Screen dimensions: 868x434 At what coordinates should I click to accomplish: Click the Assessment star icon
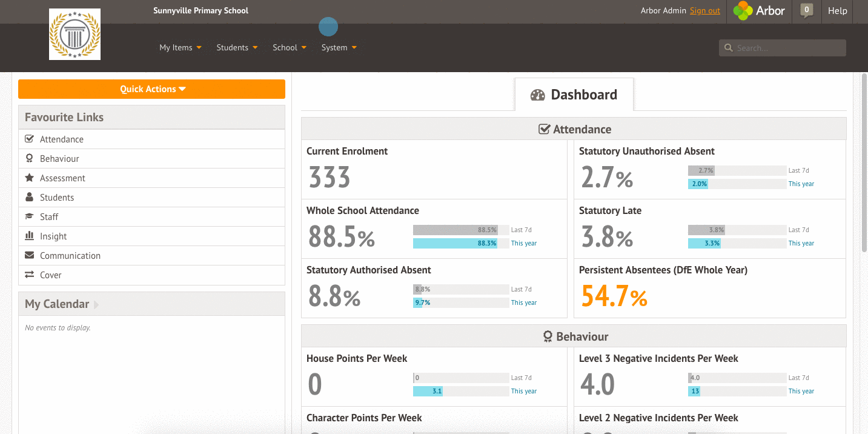[x=29, y=178]
